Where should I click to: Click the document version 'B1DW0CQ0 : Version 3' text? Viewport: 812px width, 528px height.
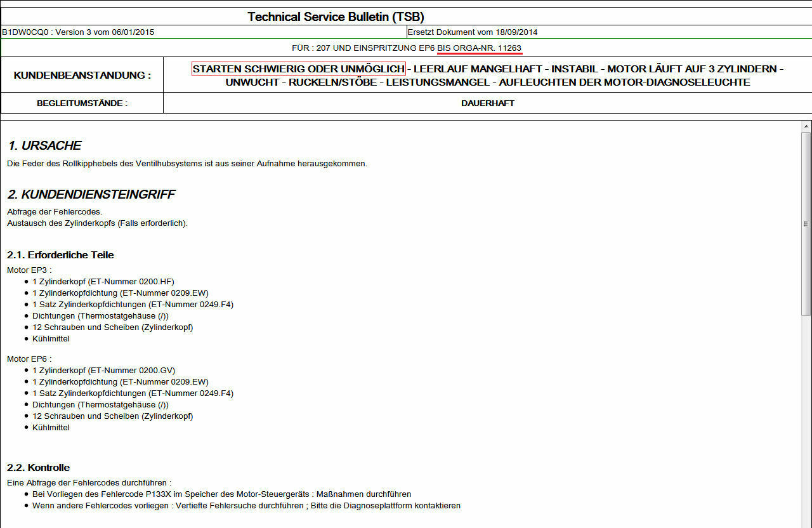point(78,32)
